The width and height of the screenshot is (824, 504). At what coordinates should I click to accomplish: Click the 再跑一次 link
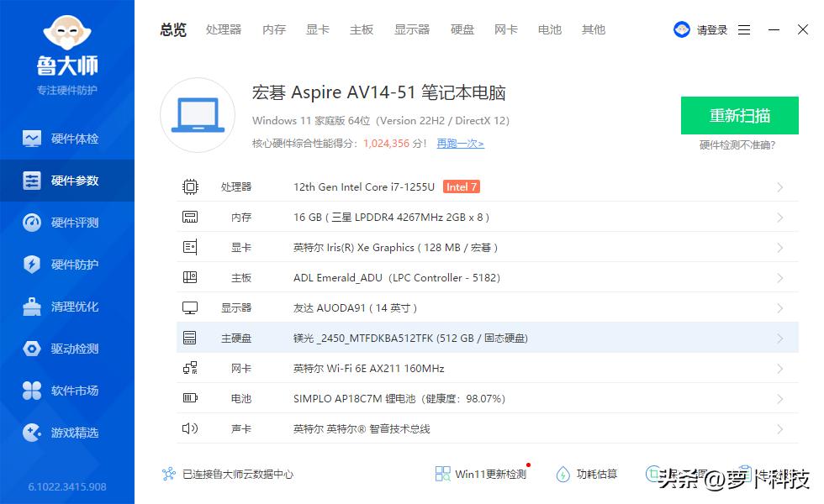(460, 144)
